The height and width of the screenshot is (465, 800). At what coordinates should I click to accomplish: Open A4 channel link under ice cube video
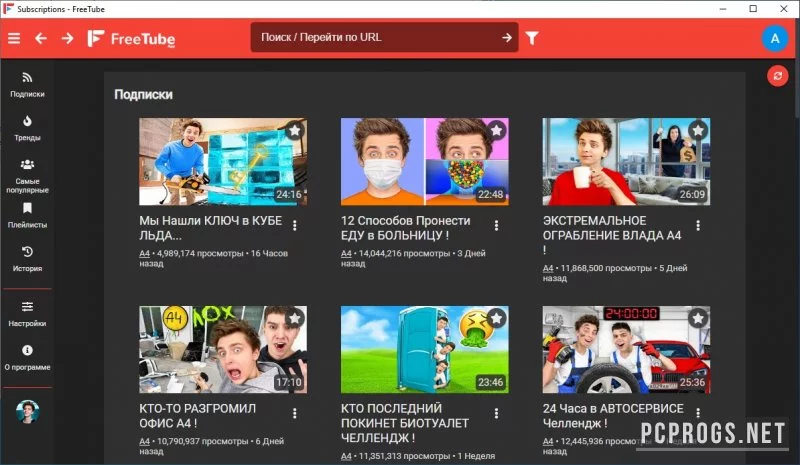(144, 253)
